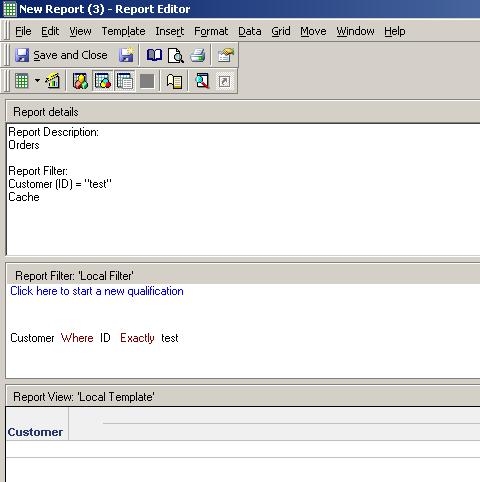Toggle the report details pane icon
This screenshot has height=482, width=480.
click(x=125, y=81)
